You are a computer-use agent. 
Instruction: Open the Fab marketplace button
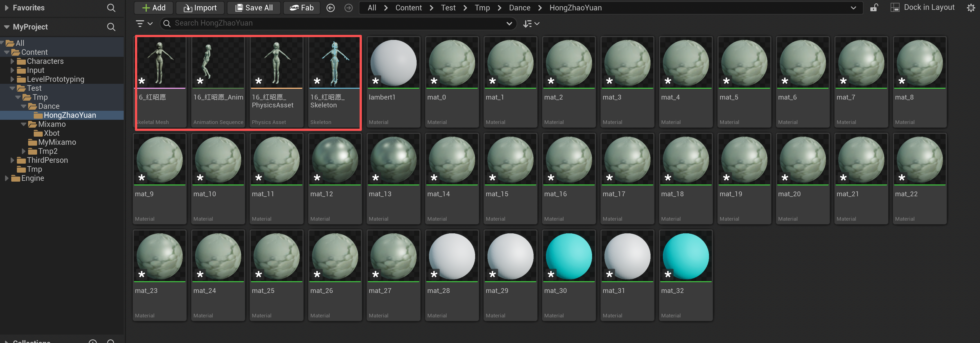(301, 8)
